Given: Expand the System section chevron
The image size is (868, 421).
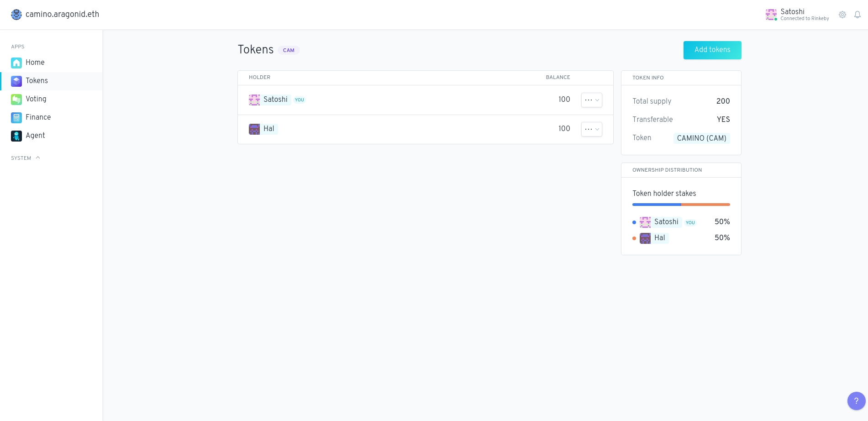Looking at the screenshot, I should [38, 158].
